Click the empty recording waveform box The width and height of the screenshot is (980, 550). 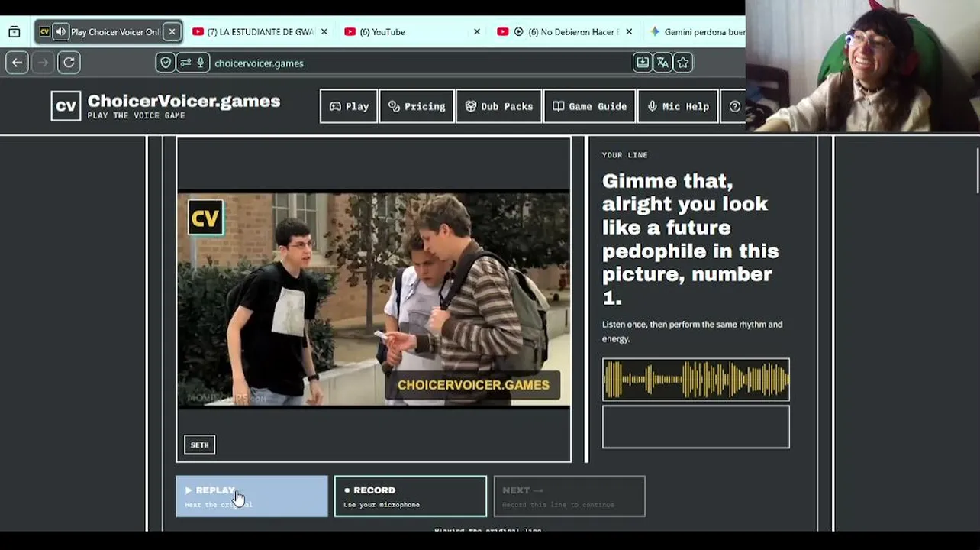(x=696, y=426)
